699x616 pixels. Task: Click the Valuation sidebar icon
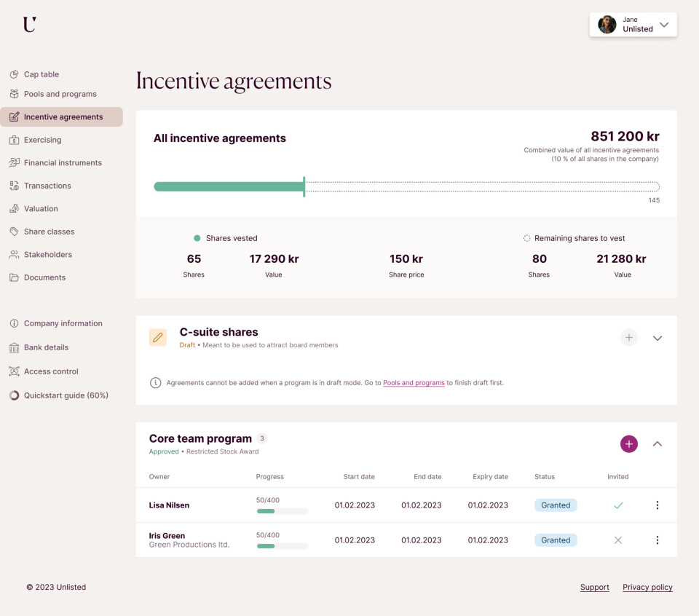(x=14, y=209)
